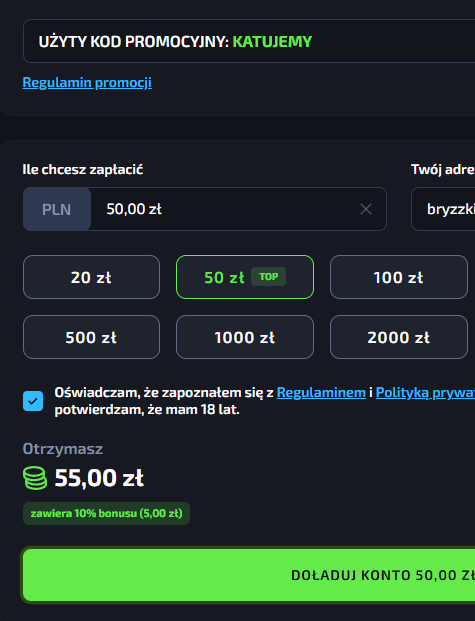Choose the 100 zł preset
The image size is (475, 621).
click(399, 277)
